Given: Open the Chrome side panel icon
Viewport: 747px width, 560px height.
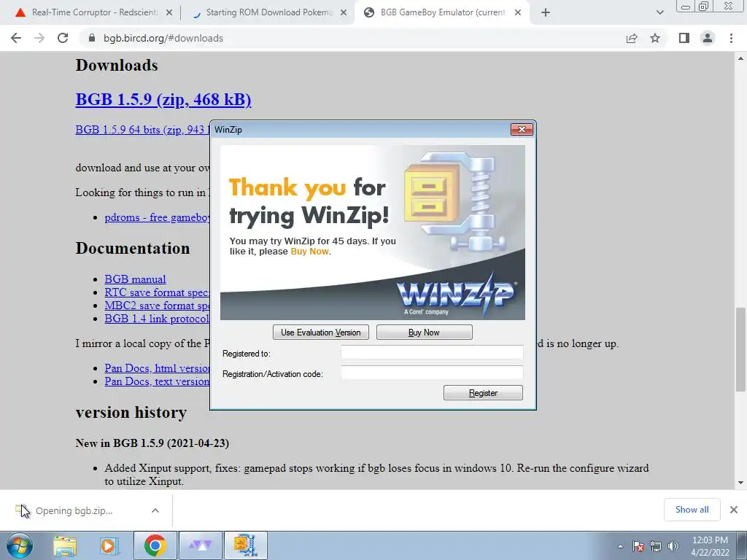Looking at the screenshot, I should 684,38.
